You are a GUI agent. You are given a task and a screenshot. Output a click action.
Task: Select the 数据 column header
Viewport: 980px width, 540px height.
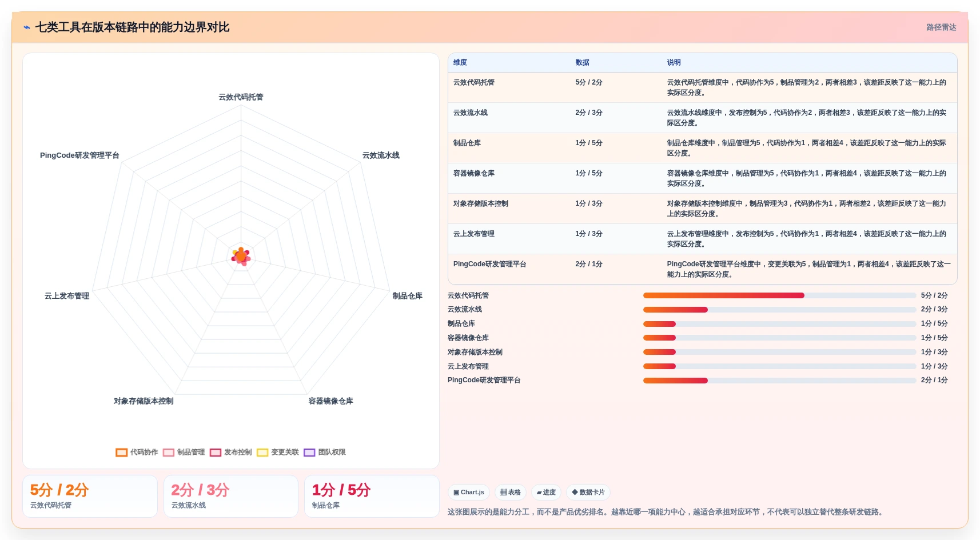tap(582, 62)
